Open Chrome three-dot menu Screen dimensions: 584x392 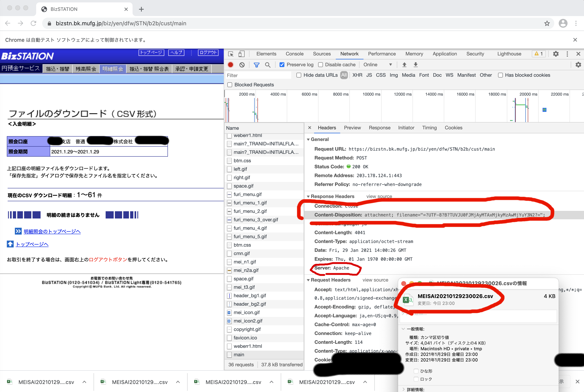coord(576,23)
